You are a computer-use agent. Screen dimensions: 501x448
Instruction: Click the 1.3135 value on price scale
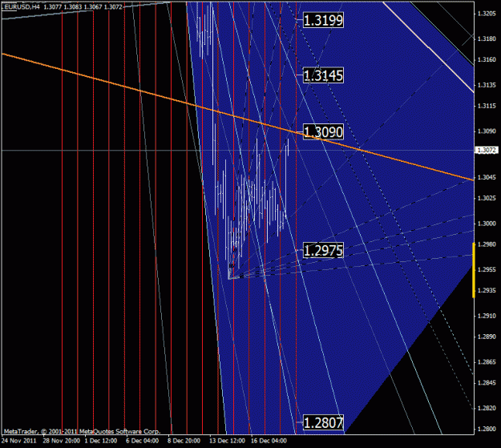click(487, 85)
